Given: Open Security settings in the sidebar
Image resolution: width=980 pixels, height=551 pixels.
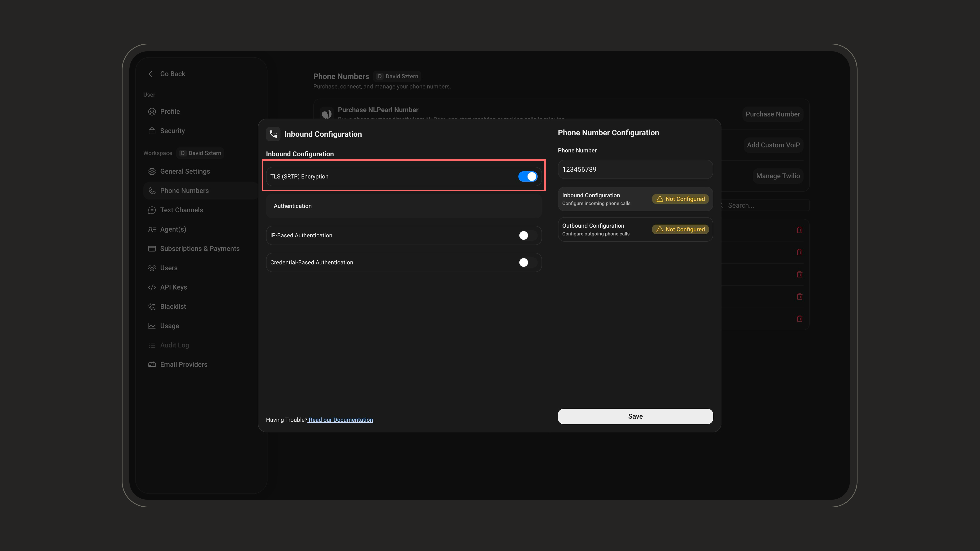Looking at the screenshot, I should pos(201,131).
